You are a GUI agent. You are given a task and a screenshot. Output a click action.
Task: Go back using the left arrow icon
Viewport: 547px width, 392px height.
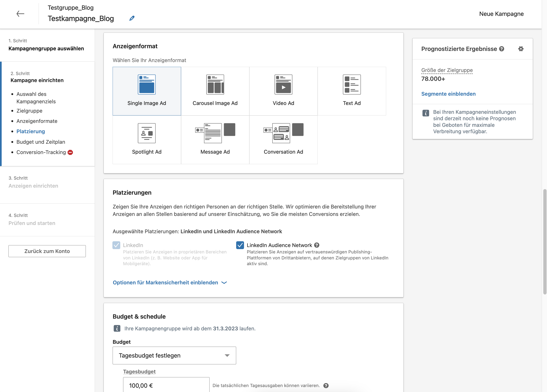(x=20, y=14)
